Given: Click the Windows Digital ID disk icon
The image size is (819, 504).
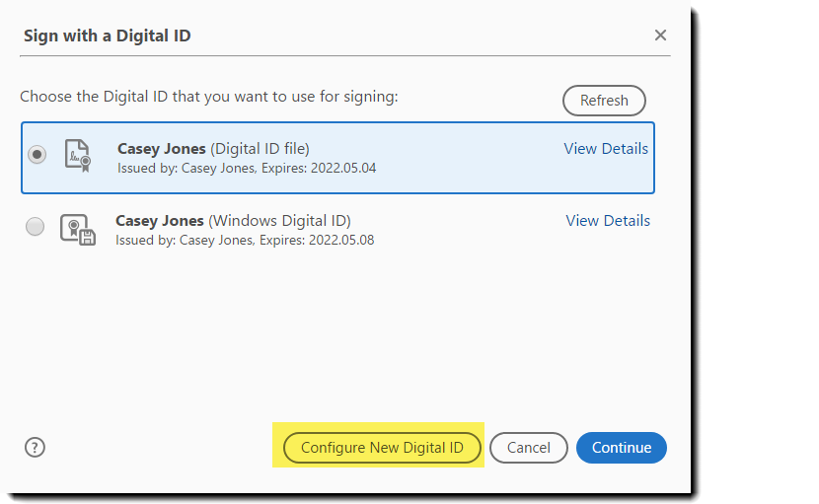Looking at the screenshot, I should click(x=77, y=228).
